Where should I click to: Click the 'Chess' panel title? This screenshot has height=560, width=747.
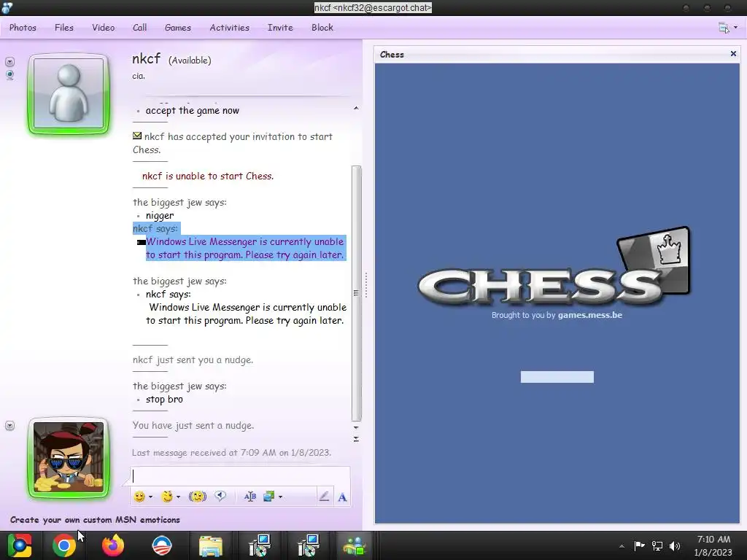pos(392,54)
